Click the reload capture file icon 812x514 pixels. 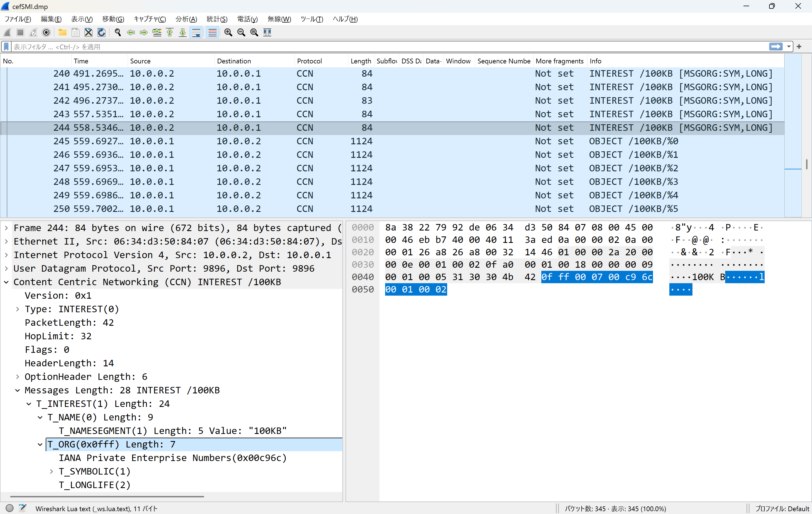pyautogui.click(x=101, y=32)
